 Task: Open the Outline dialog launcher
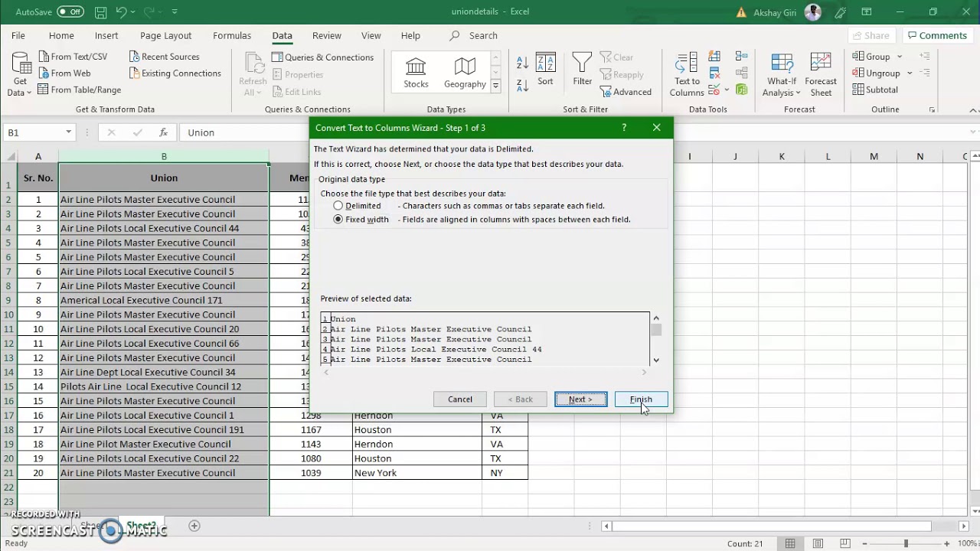tap(932, 110)
